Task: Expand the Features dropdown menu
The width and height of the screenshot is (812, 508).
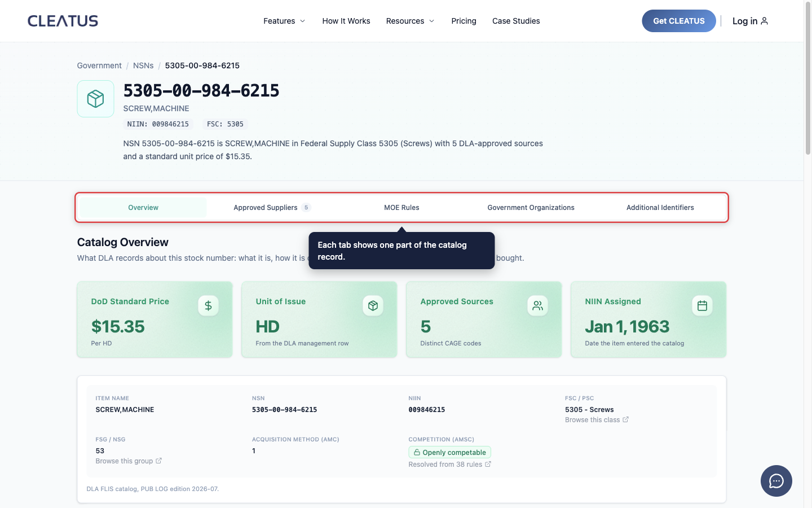Action: (x=284, y=21)
